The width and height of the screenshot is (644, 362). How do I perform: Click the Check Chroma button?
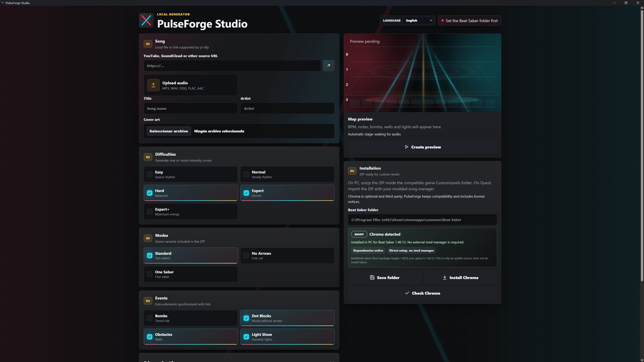[422, 293]
